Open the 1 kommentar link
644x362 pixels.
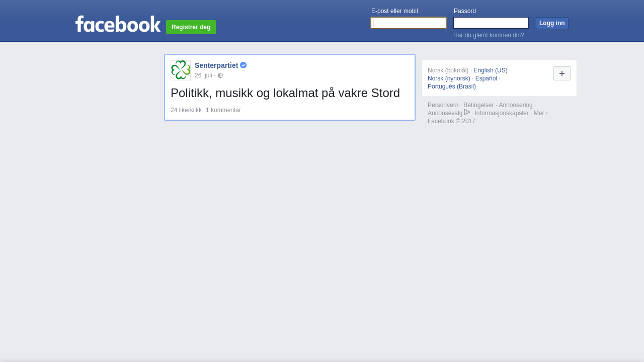[223, 110]
